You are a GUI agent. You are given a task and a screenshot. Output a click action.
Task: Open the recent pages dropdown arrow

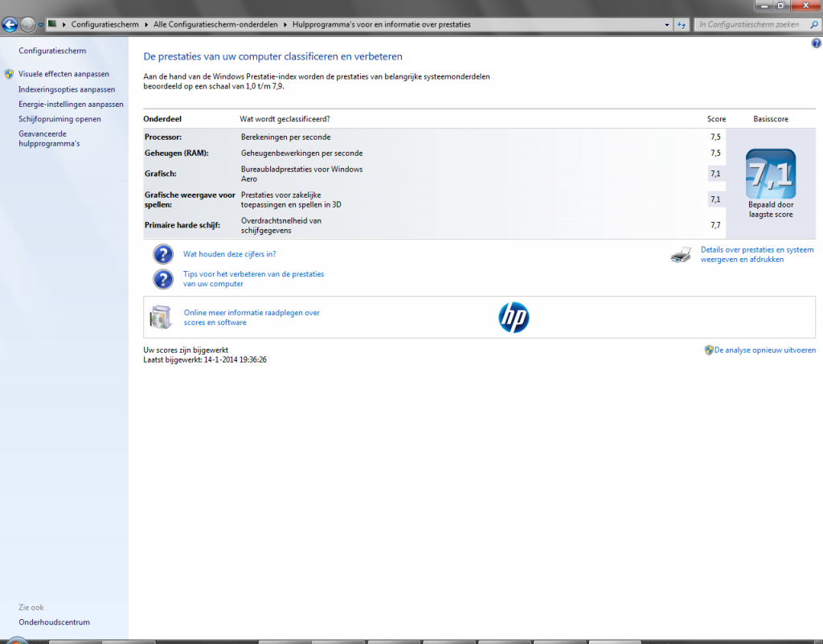[40, 25]
